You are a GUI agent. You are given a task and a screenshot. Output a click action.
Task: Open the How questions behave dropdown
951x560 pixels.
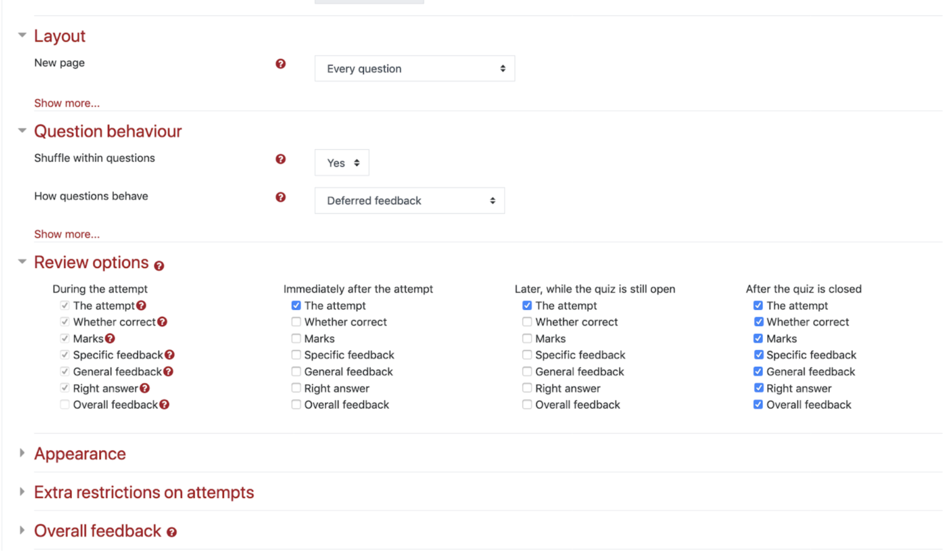pos(409,200)
